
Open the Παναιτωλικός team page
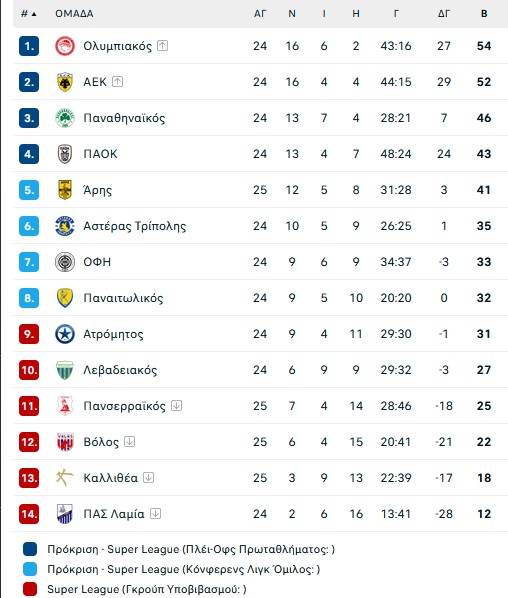(123, 298)
